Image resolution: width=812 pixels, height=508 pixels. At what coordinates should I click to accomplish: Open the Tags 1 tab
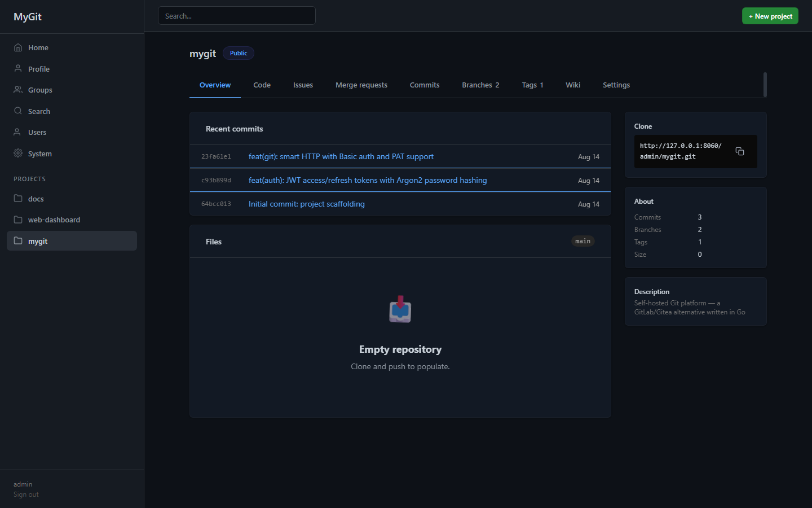[x=532, y=85]
